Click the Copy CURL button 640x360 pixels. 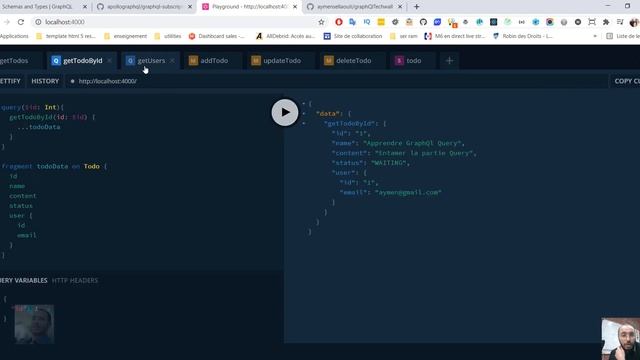point(627,81)
